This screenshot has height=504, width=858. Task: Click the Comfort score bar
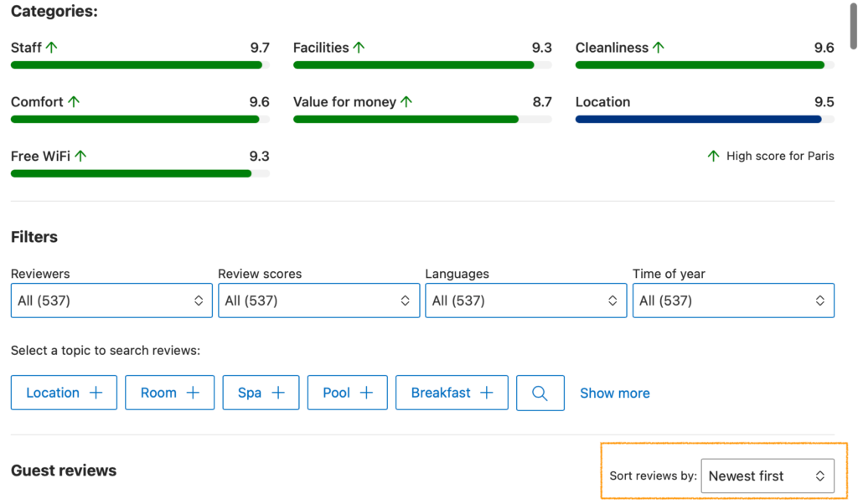140,119
